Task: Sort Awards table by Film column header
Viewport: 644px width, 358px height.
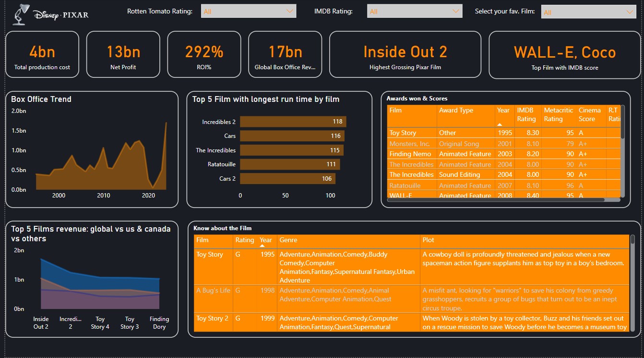Action: 412,116
